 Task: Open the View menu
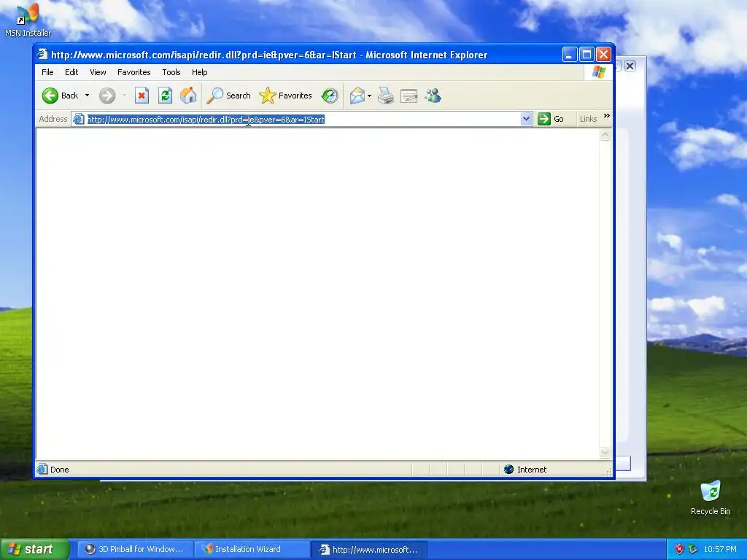[98, 72]
